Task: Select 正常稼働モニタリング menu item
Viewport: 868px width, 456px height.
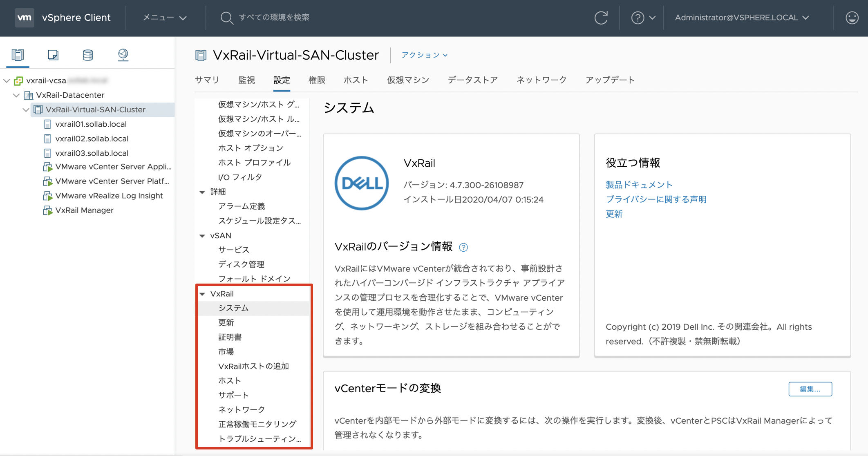Action: pyautogui.click(x=257, y=424)
